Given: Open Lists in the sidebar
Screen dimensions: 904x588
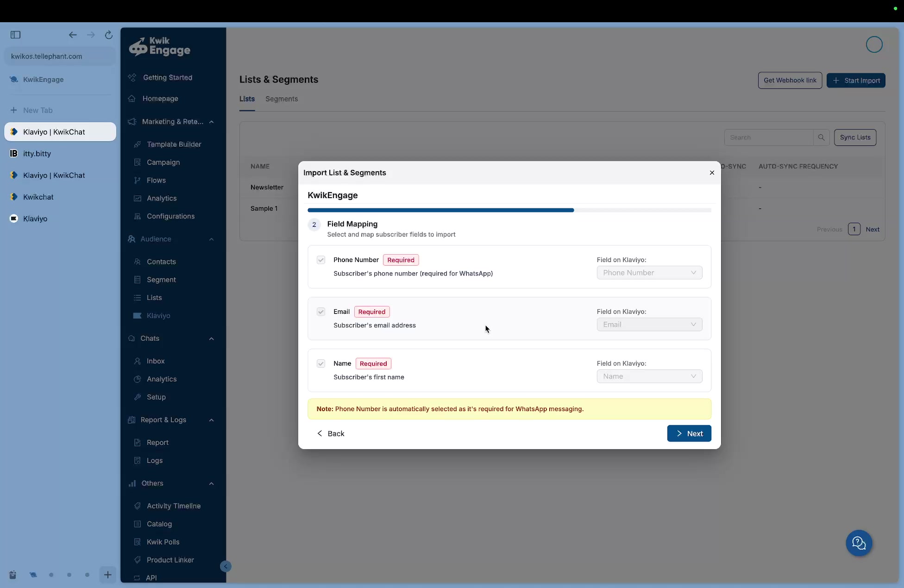Looking at the screenshot, I should click(x=154, y=298).
